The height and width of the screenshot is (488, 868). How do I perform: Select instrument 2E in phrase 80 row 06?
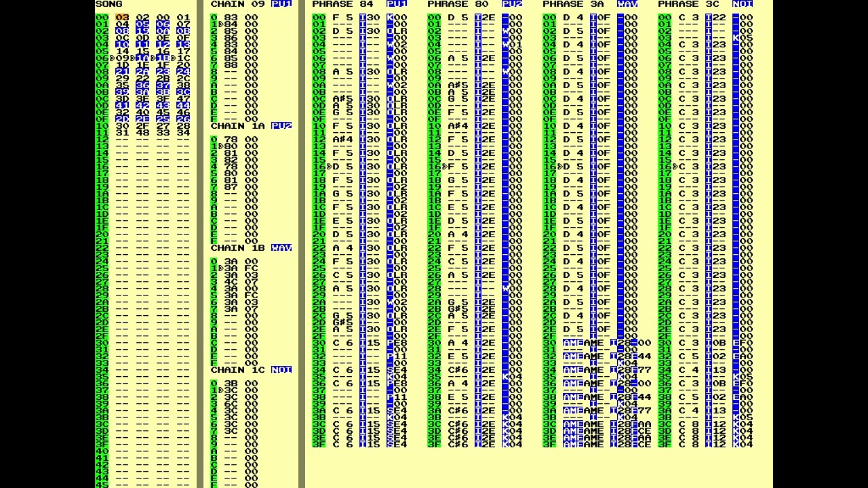(x=488, y=58)
